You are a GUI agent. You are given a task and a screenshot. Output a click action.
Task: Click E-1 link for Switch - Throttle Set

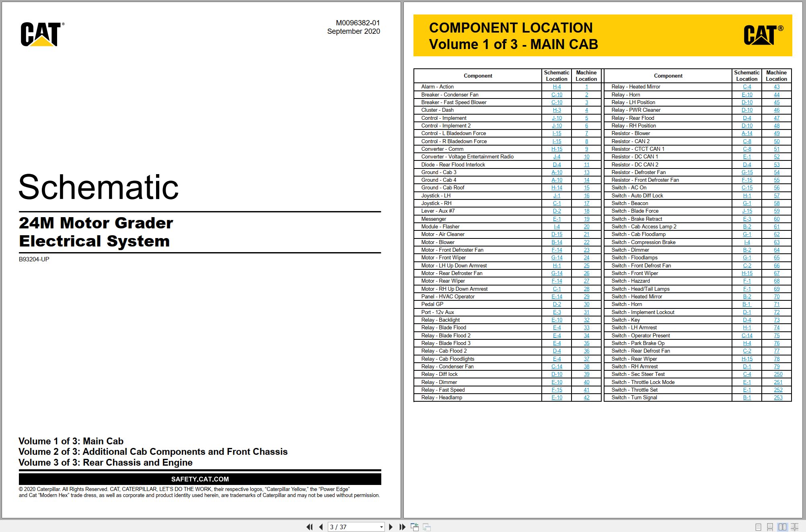[747, 390]
